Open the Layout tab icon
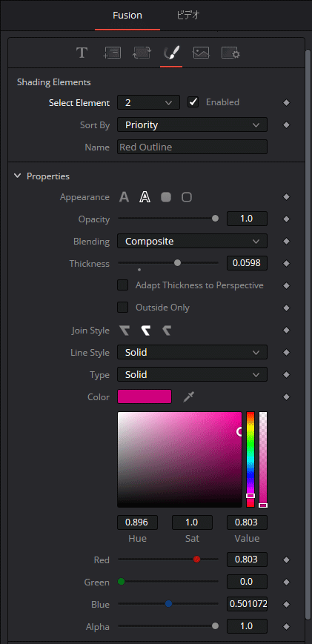This screenshot has height=644, width=312. pos(112,53)
